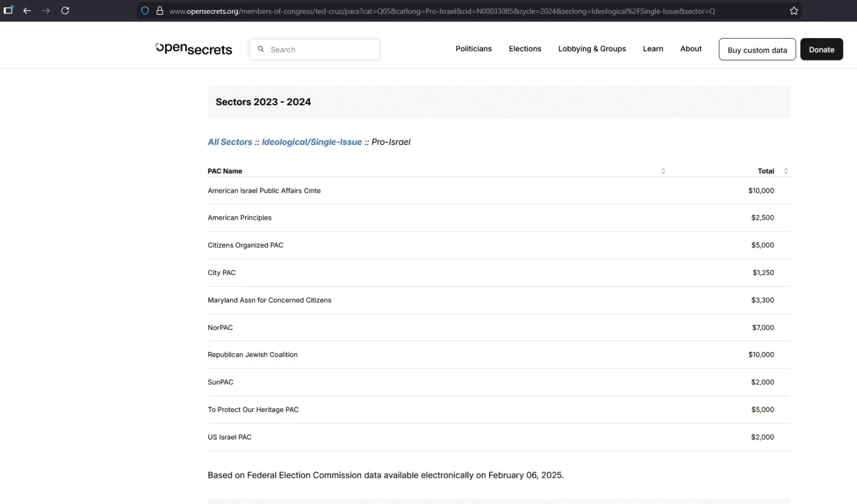Select the Citizens Organized PAC name
The image size is (857, 504).
tap(246, 245)
